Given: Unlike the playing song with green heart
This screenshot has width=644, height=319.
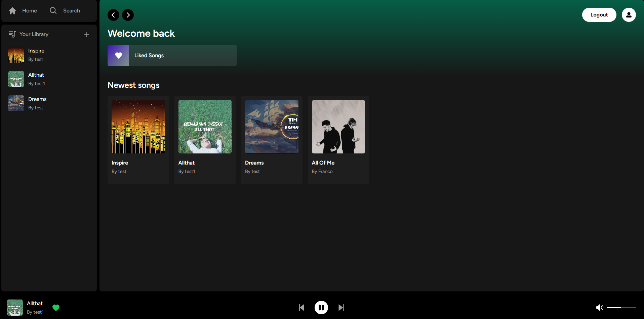Looking at the screenshot, I should 56,308.
